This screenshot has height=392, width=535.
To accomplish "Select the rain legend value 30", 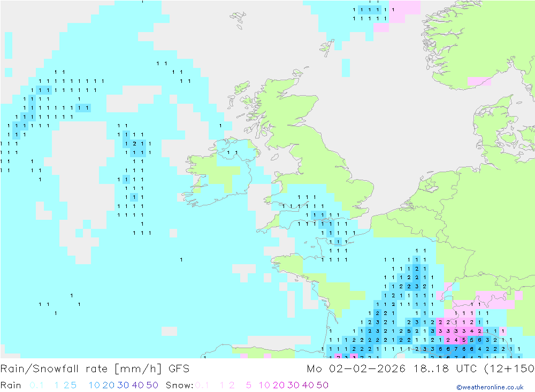I will coord(123,385).
